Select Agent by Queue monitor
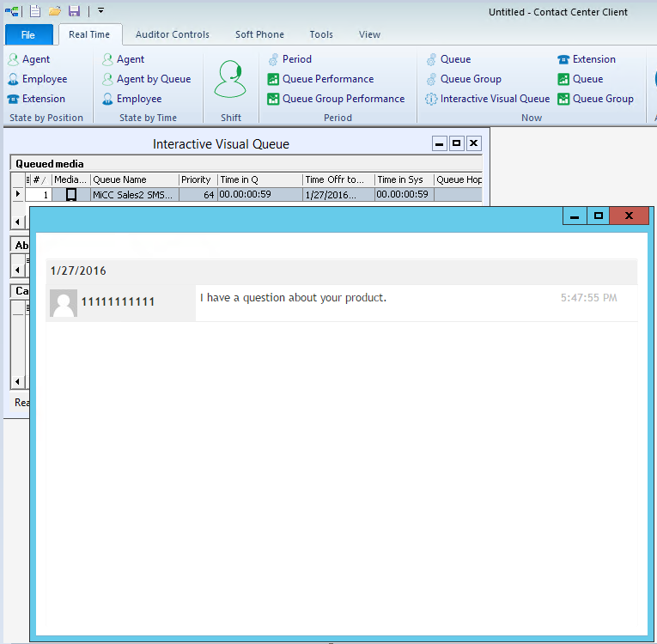 pos(153,79)
